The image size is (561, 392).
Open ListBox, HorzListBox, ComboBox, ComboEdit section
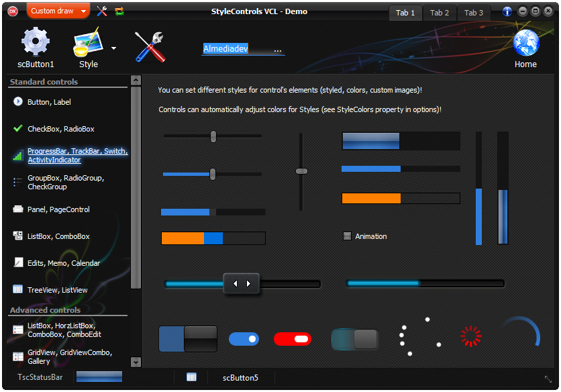(x=64, y=330)
